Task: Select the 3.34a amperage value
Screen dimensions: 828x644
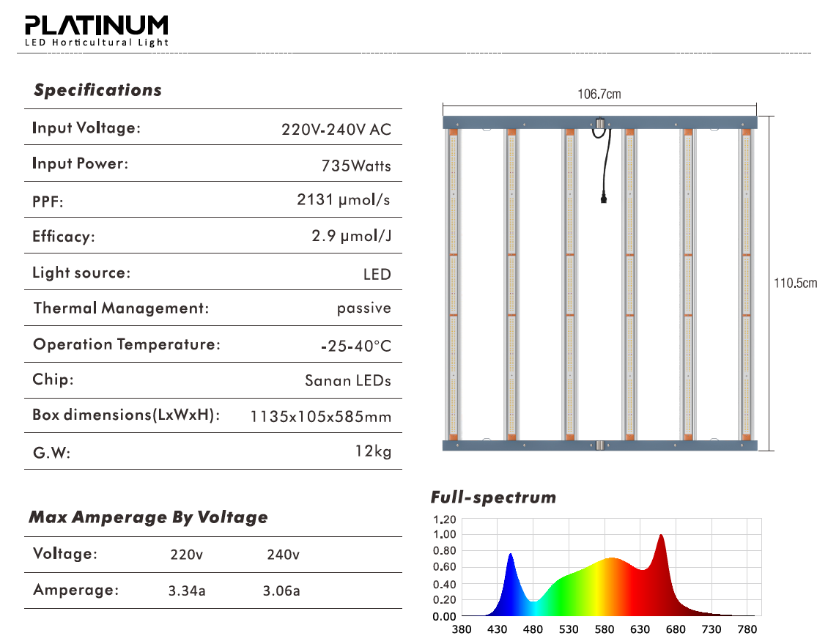Action: coord(187,591)
